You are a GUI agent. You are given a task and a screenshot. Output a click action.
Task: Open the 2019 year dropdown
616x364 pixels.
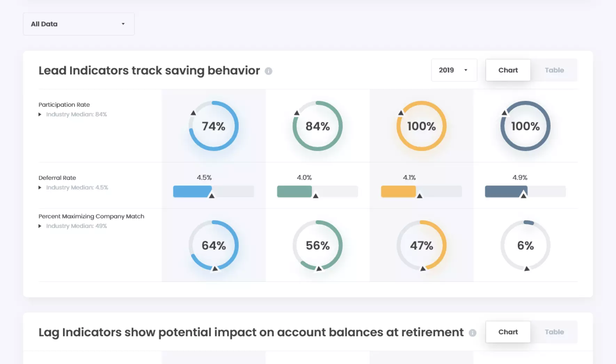[454, 70]
